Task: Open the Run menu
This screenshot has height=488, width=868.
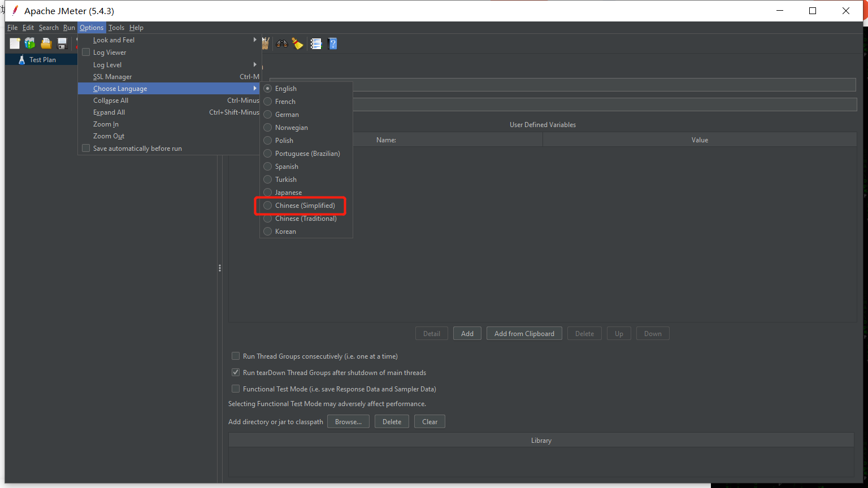Action: (69, 28)
